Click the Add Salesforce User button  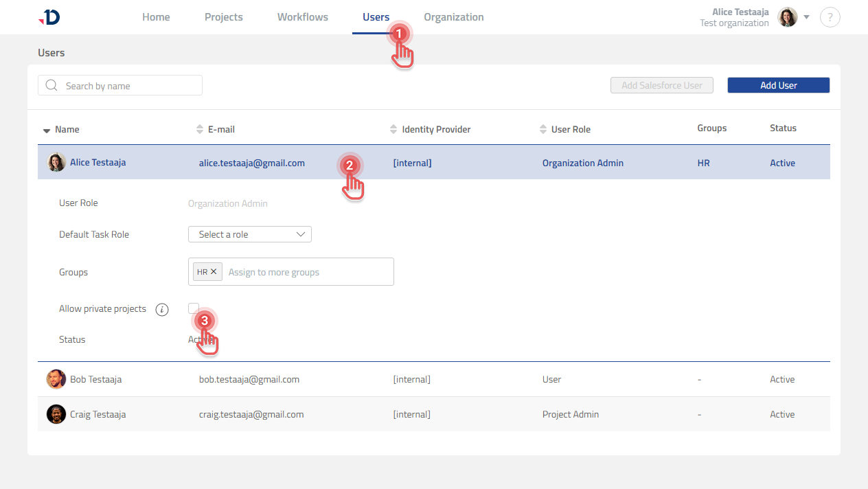[661, 85]
